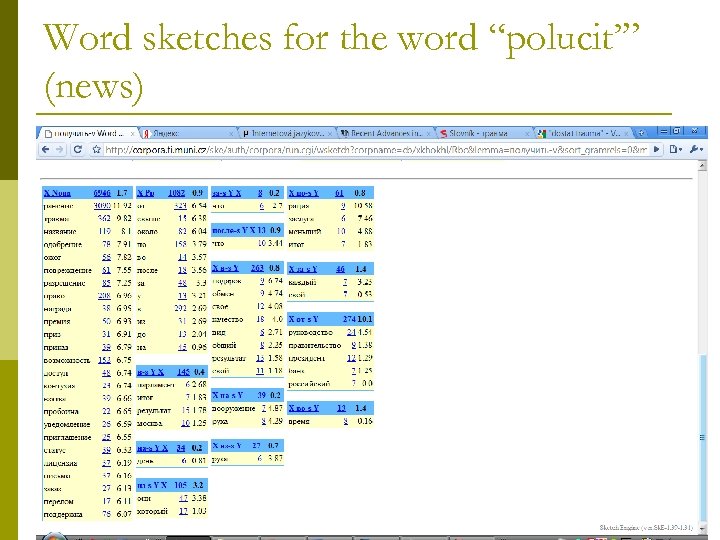Close the получить-v Word sketch tab
Screen dimensions: 720x540
pyautogui.click(x=132, y=134)
